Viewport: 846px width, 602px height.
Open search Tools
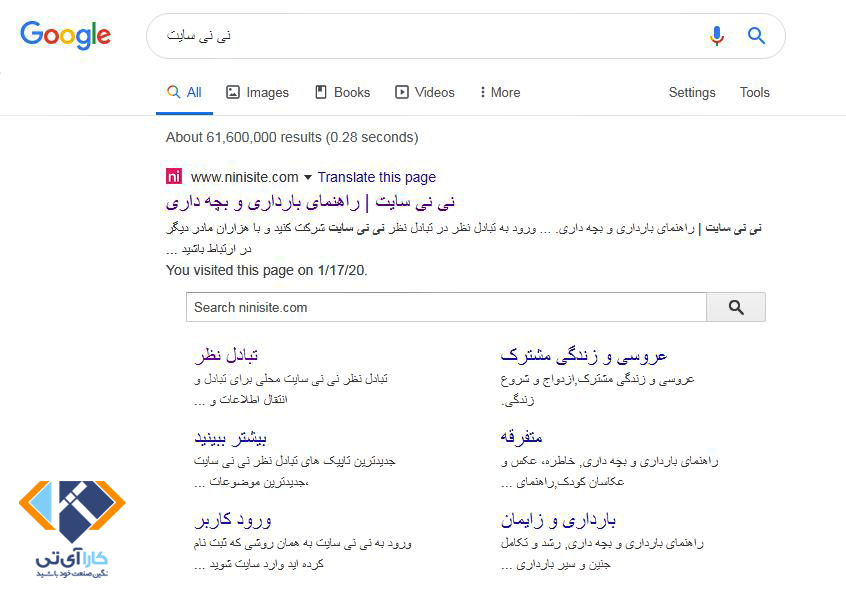[x=754, y=92]
